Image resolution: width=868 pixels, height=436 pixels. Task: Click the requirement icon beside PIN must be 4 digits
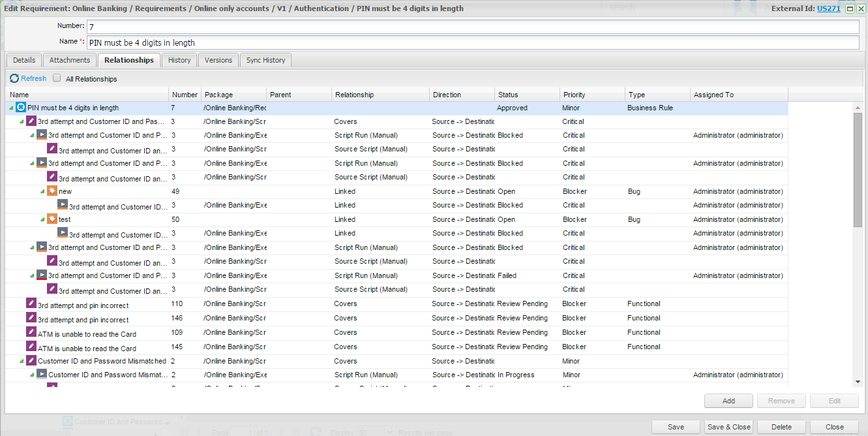(x=20, y=108)
